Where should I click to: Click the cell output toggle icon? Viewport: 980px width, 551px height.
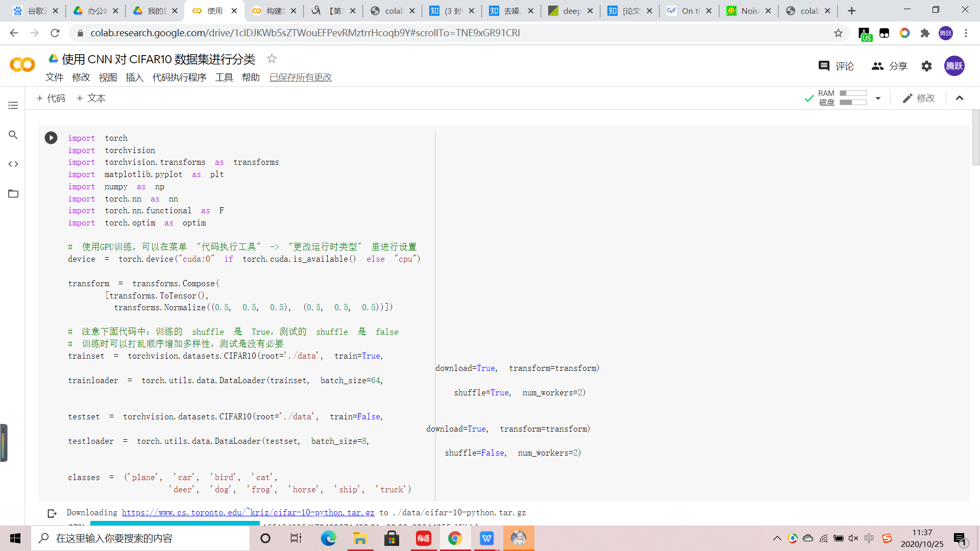[52, 513]
